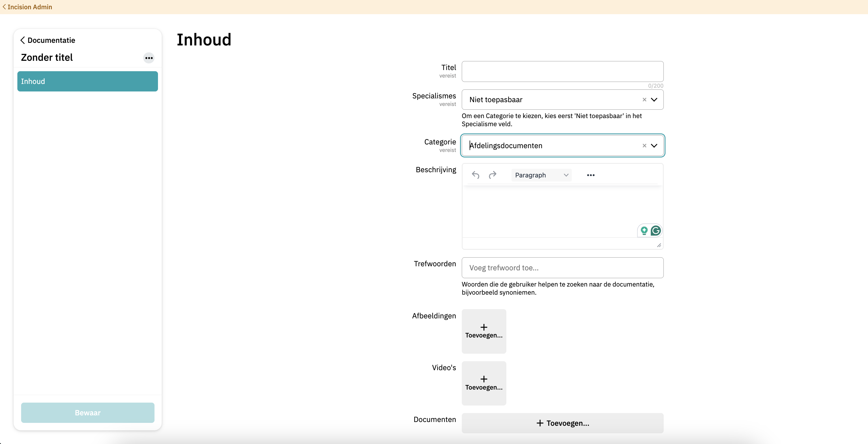This screenshot has width=868, height=444.
Task: Click the Grammarly icon in editor
Action: 656,231
